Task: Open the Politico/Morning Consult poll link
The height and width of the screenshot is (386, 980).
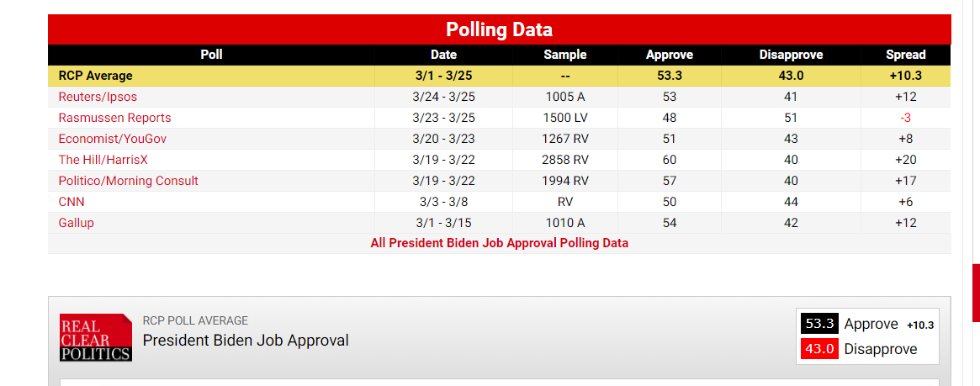Action: [128, 181]
